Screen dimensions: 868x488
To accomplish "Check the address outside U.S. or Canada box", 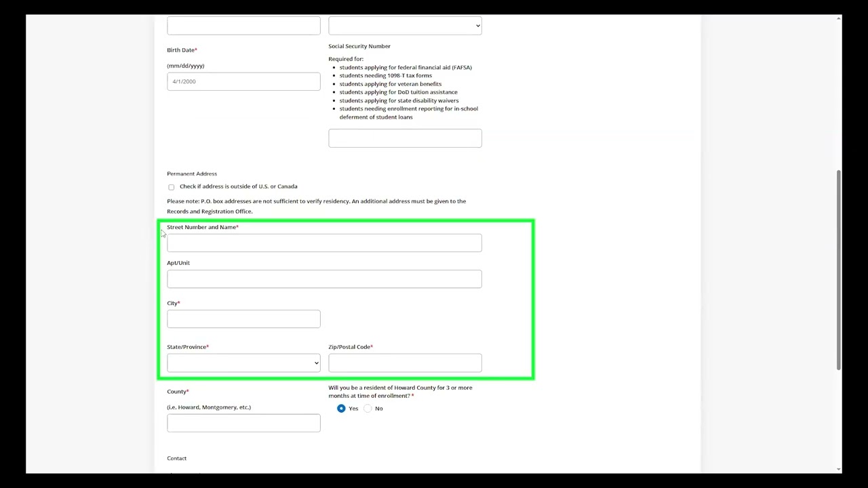I will [171, 187].
